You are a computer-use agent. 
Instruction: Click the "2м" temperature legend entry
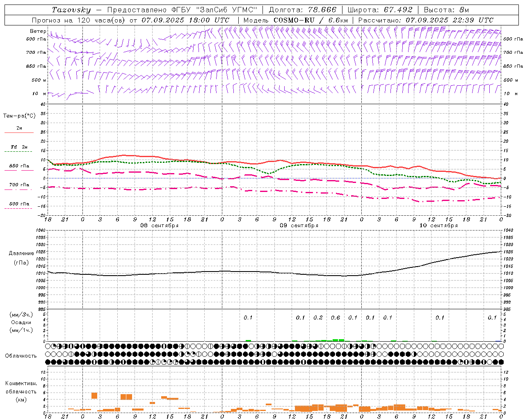click(x=19, y=128)
